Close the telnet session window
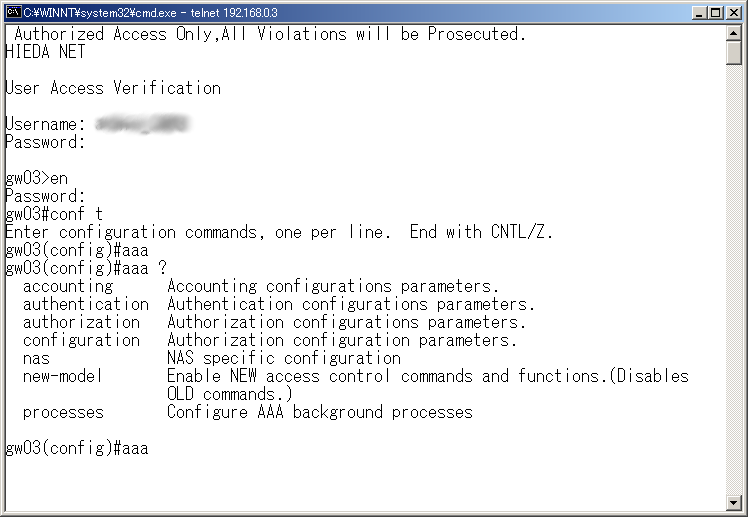This screenshot has width=748, height=517. pyautogui.click(x=734, y=11)
